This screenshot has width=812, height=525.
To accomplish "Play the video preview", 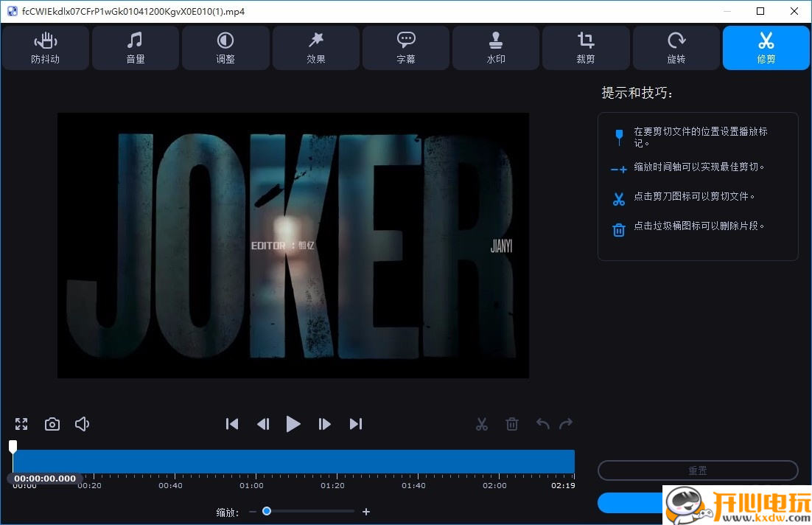I will [293, 424].
